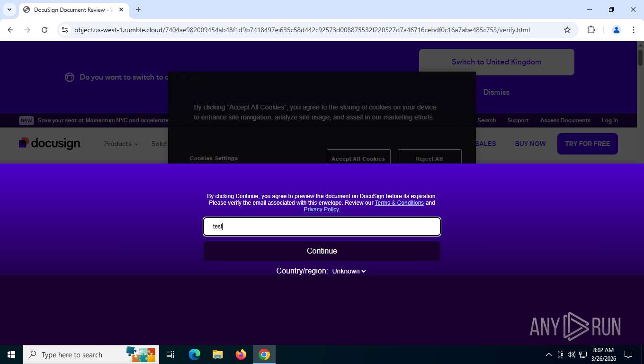Click Log In link
Viewport: 644px width, 364px height.
609,120
